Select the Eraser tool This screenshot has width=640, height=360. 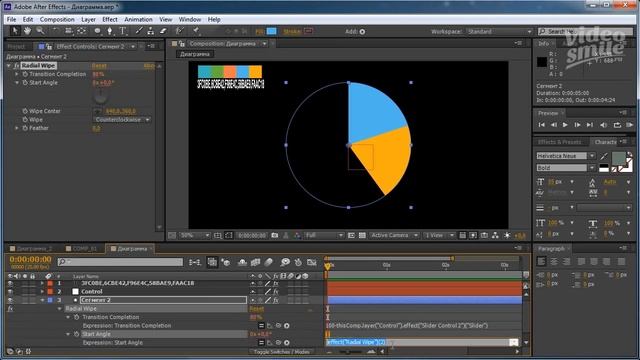click(163, 31)
